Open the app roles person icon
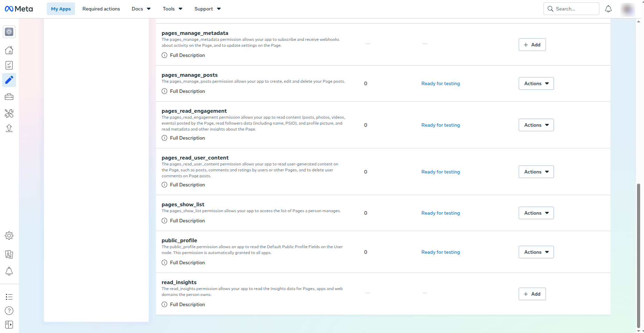Screen dimensions: 644x333 pos(9,254)
